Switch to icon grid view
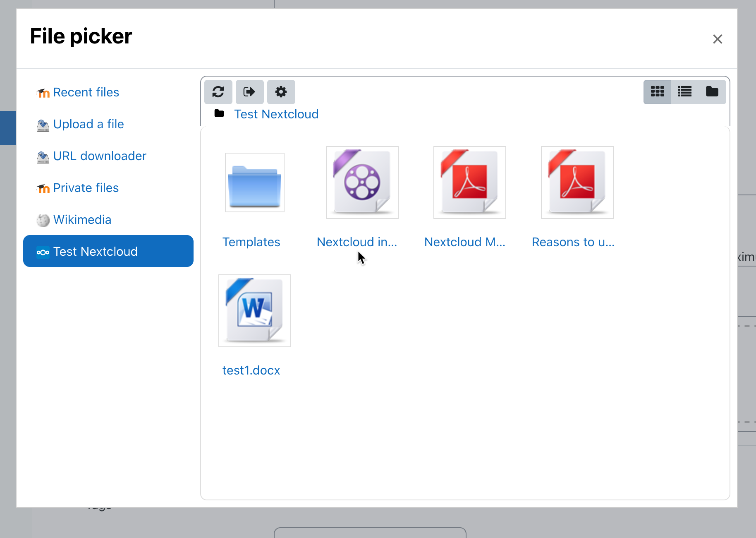The height and width of the screenshot is (538, 756). pos(657,91)
